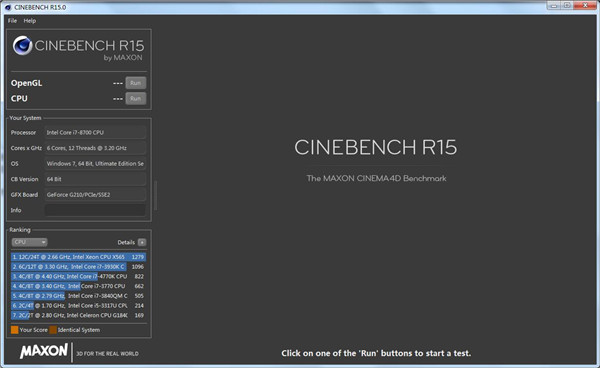The image size is (600, 368).
Task: Select ranking entry Intel Xeon CPU X565
Action: pos(78,257)
